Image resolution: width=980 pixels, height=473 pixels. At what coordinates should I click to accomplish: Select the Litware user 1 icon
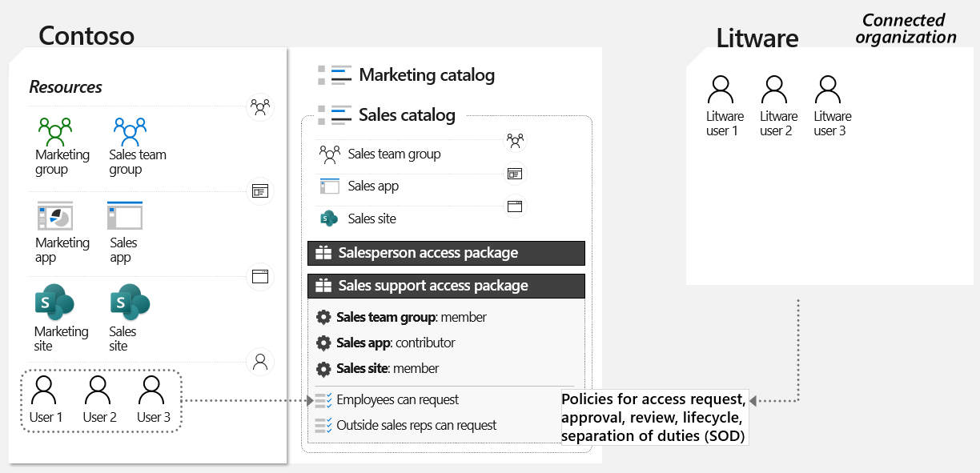click(721, 90)
